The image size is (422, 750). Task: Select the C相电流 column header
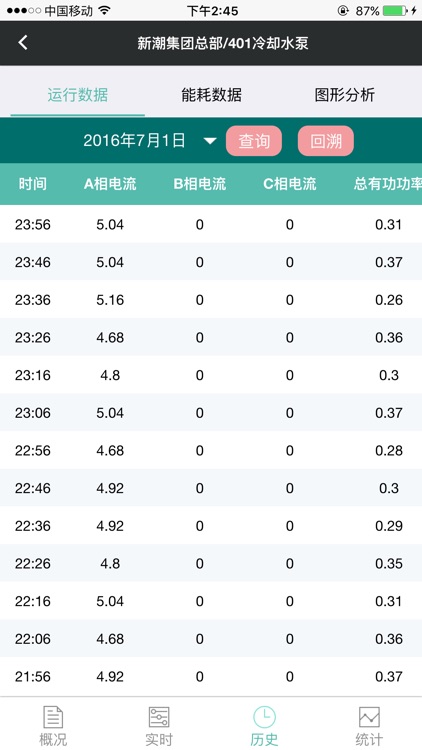click(289, 184)
